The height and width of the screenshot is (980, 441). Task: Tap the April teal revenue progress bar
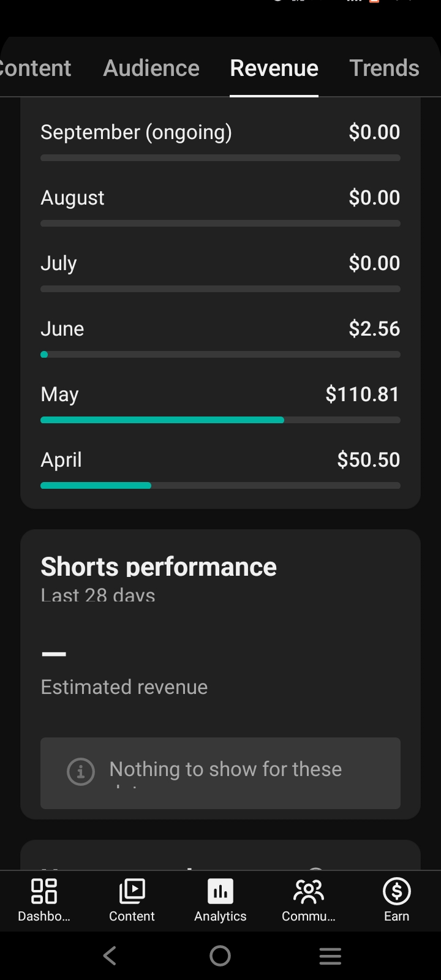tap(96, 486)
